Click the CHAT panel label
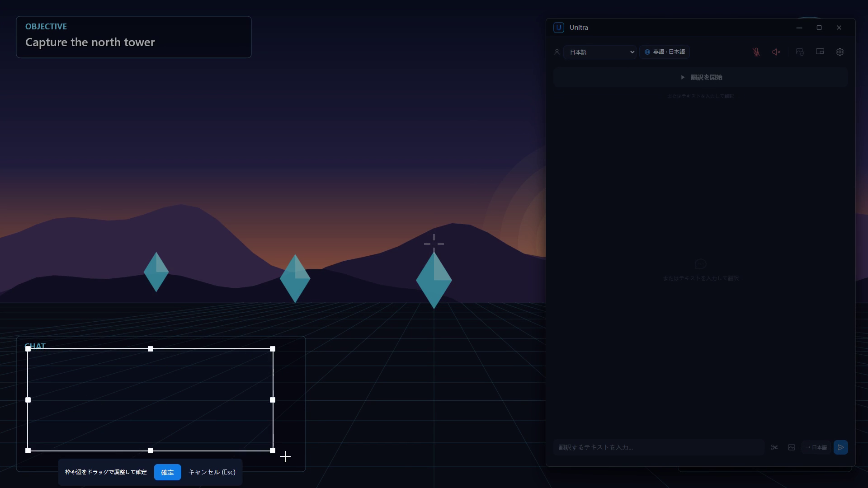Viewport: 868px width, 488px height. [35, 347]
